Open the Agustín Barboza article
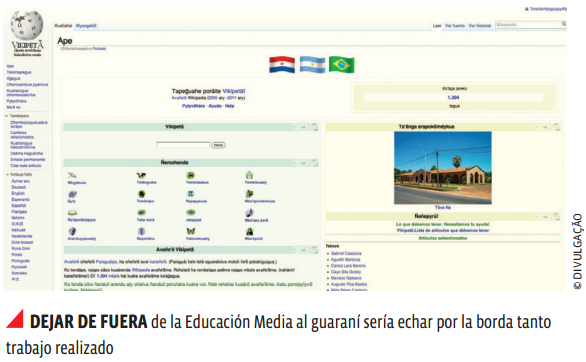The height and width of the screenshot is (362, 586). pyautogui.click(x=346, y=259)
